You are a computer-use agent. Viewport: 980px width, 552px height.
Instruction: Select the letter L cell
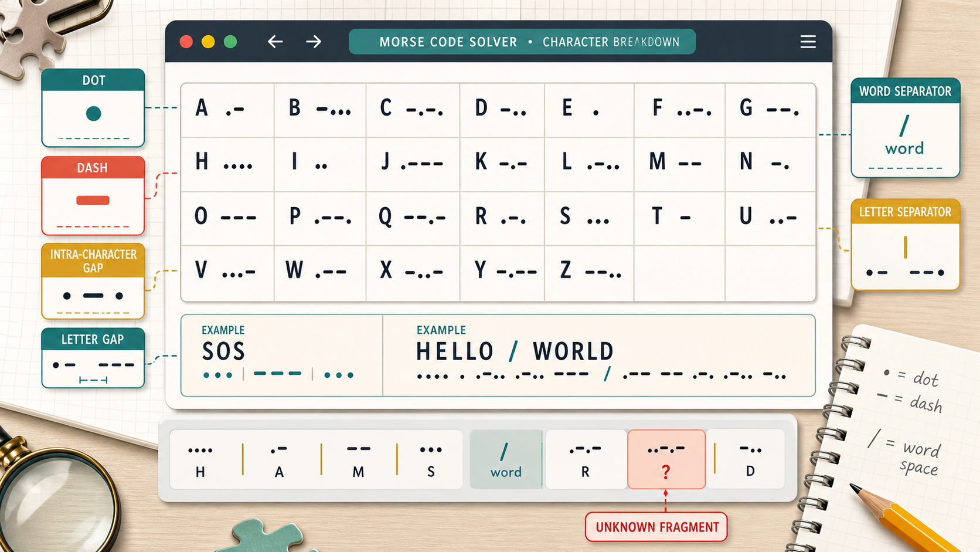[x=590, y=164]
